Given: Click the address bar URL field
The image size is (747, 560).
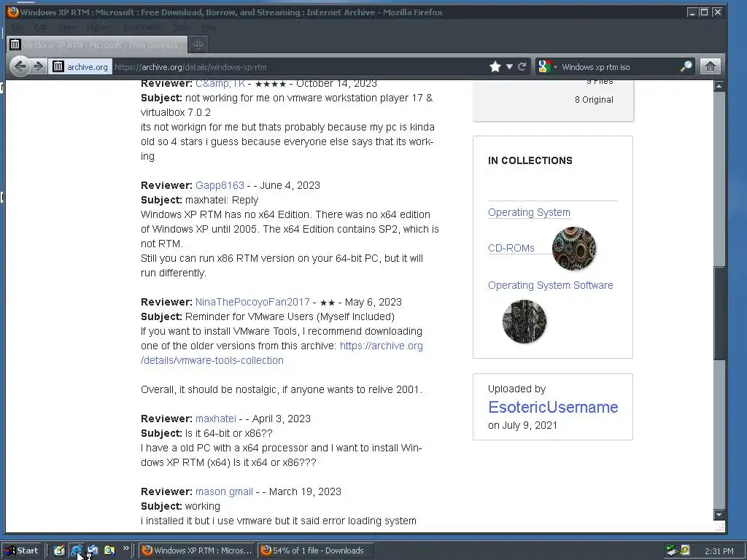Looking at the screenshot, I should [300, 66].
